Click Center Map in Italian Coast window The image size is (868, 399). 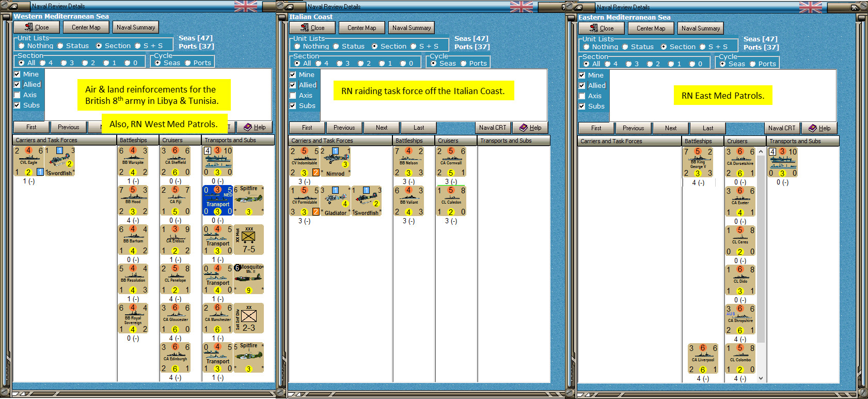tap(362, 28)
